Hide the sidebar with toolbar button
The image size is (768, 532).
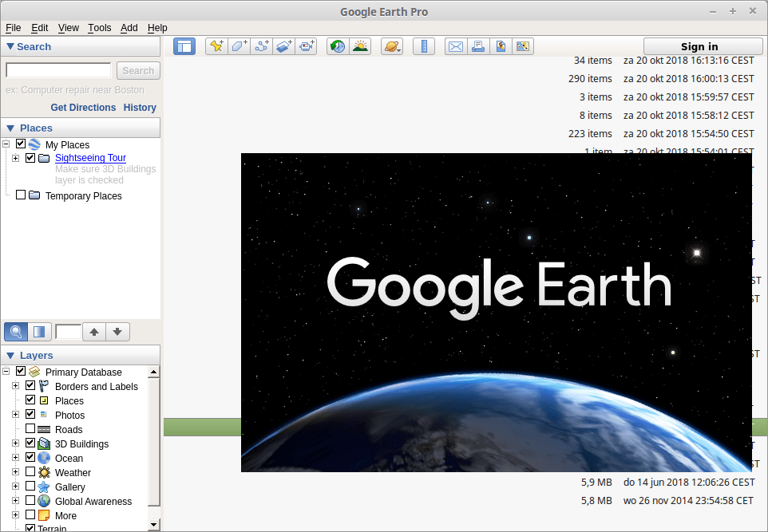[x=184, y=46]
